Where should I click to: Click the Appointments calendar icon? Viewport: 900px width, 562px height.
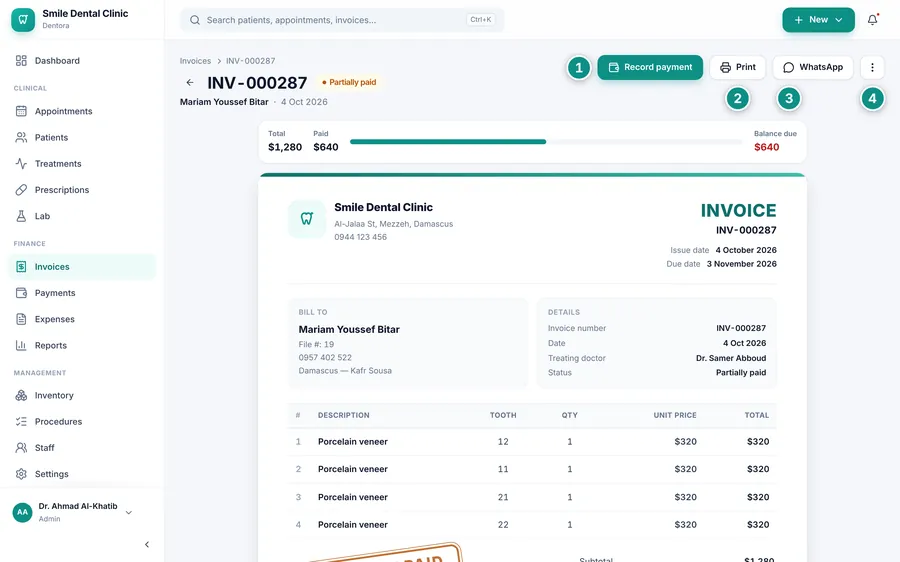(21, 111)
